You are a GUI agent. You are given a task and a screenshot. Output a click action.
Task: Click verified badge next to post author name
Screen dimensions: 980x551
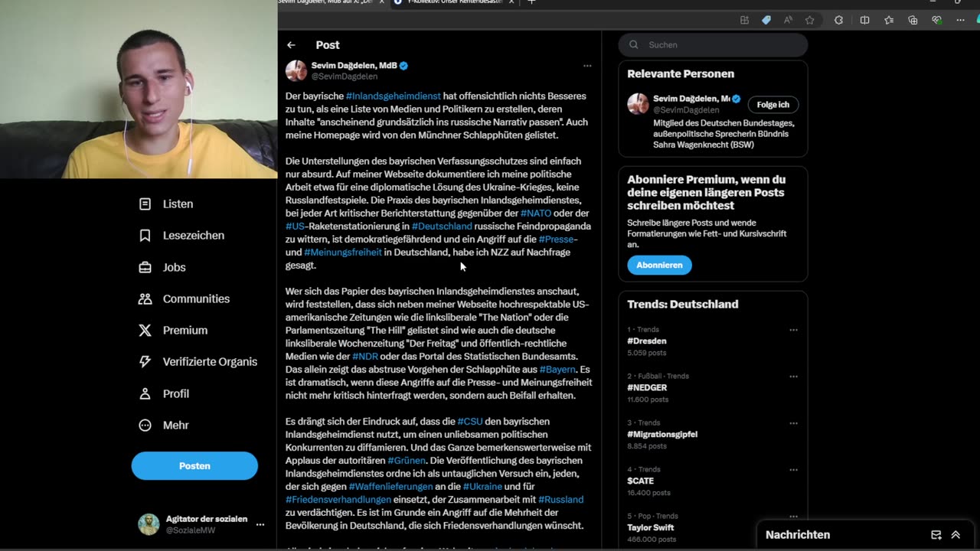403,66
